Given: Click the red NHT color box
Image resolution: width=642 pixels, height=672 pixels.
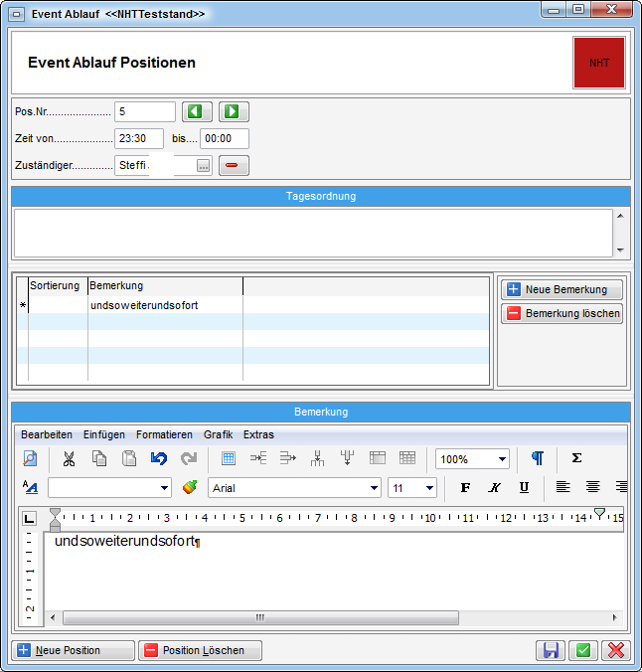Looking at the screenshot, I should click(x=599, y=63).
